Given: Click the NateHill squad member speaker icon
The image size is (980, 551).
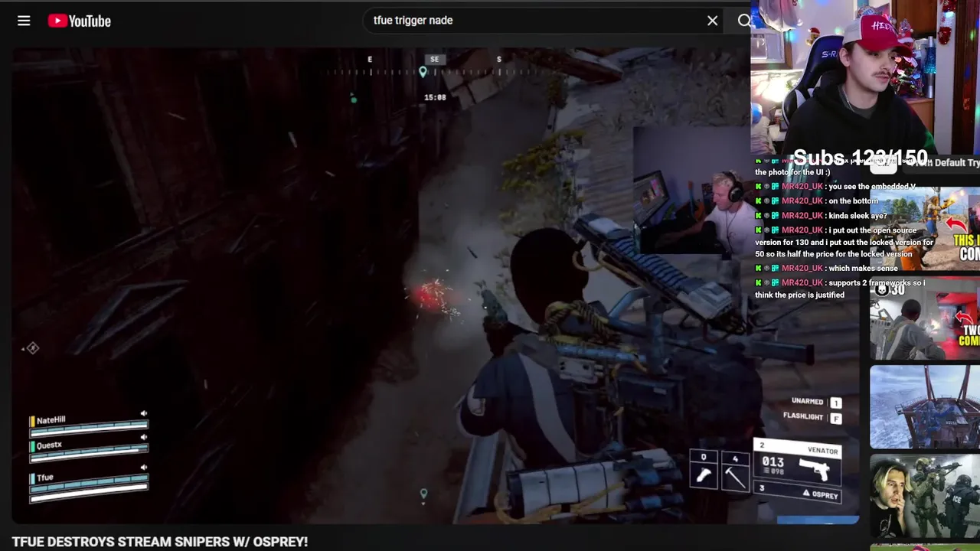Looking at the screenshot, I should point(143,413).
